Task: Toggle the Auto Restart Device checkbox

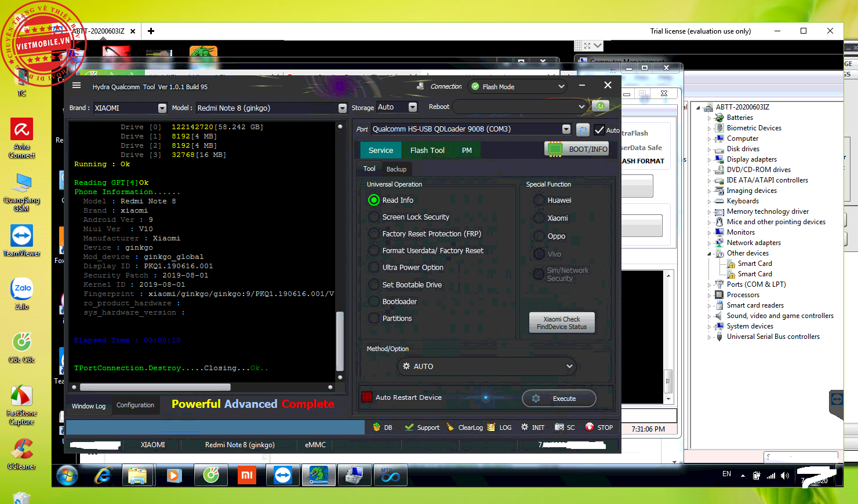Action: coord(367,397)
